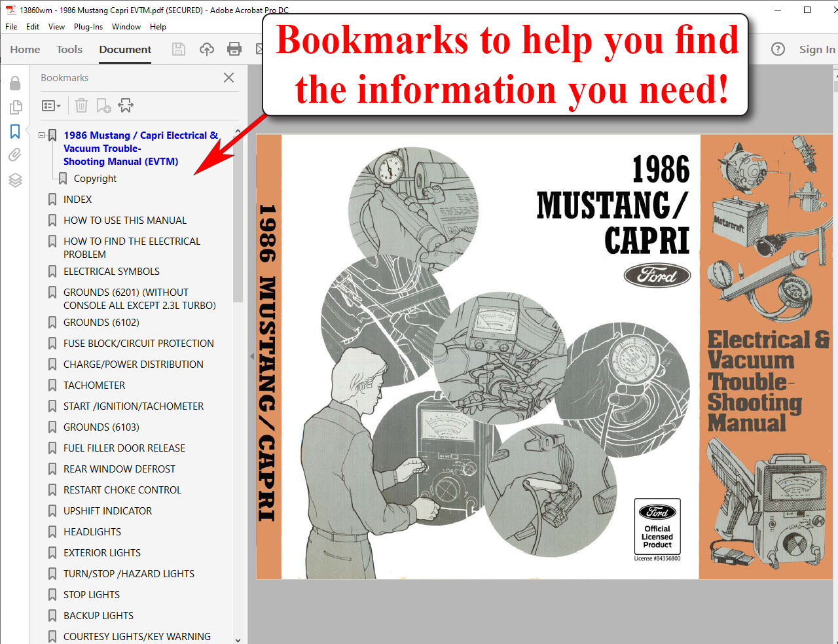Jump to the INDEX bookmark

[x=77, y=200]
